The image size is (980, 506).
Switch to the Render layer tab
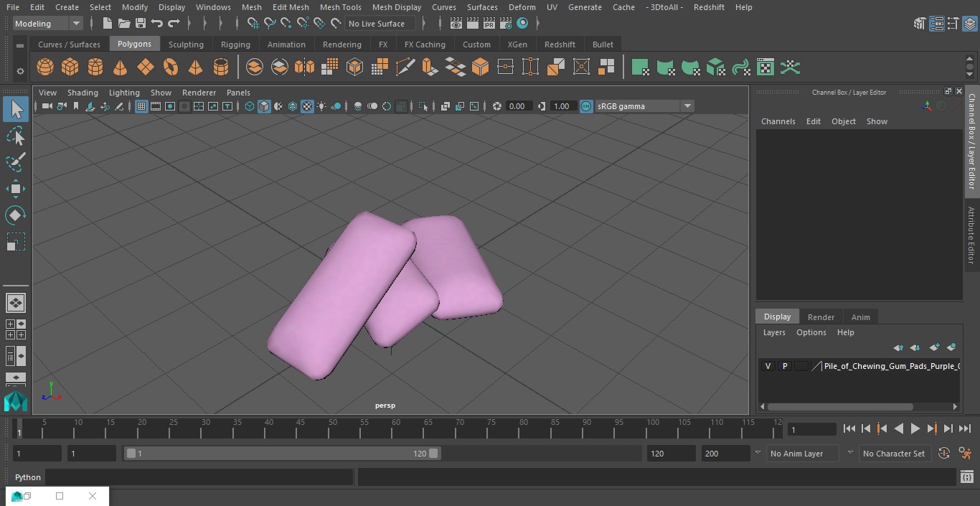tap(821, 317)
